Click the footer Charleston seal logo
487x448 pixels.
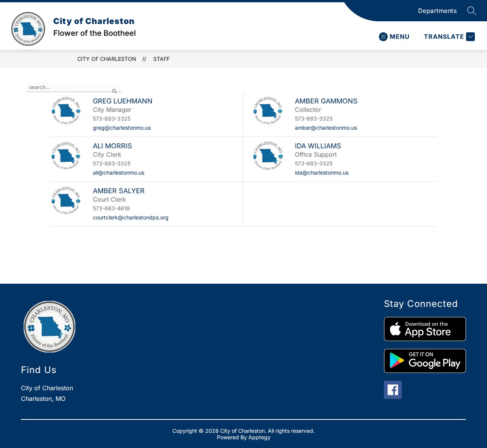coord(49,327)
